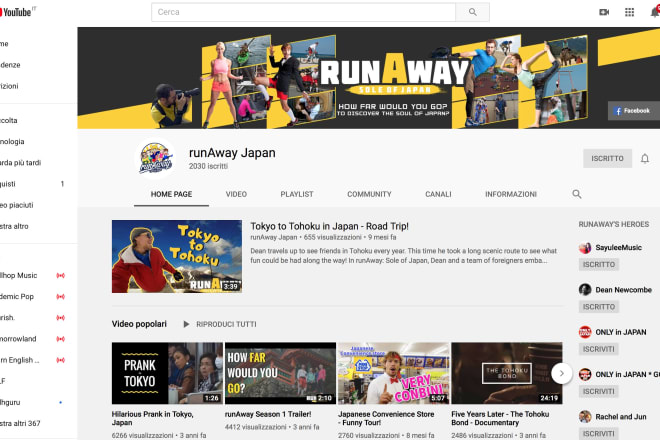Toggle channel notification bell next to ISCRITTO
Image resolution: width=660 pixels, height=440 pixels.
pyautogui.click(x=645, y=158)
